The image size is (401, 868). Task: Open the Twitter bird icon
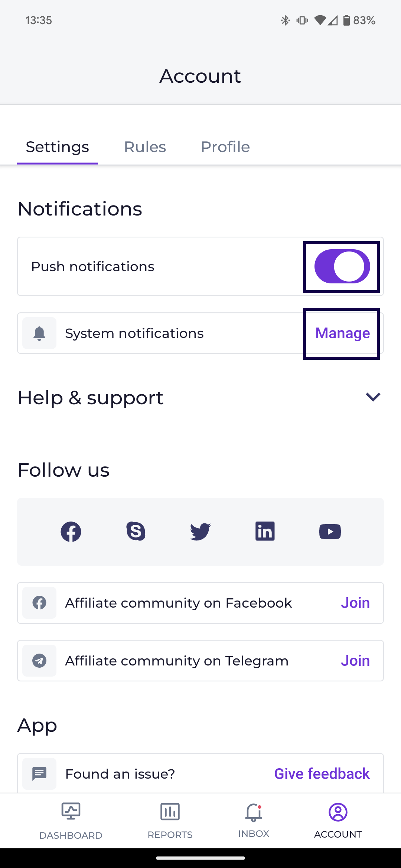click(200, 532)
